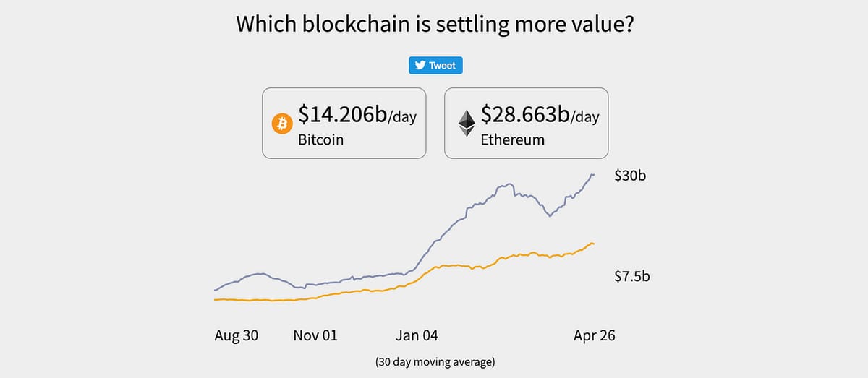Click the page title heading text
This screenshot has width=868, height=378.
[435, 24]
